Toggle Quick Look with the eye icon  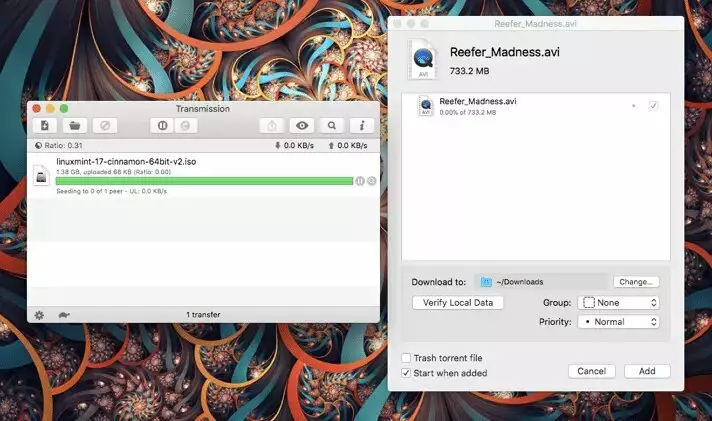pos(301,126)
